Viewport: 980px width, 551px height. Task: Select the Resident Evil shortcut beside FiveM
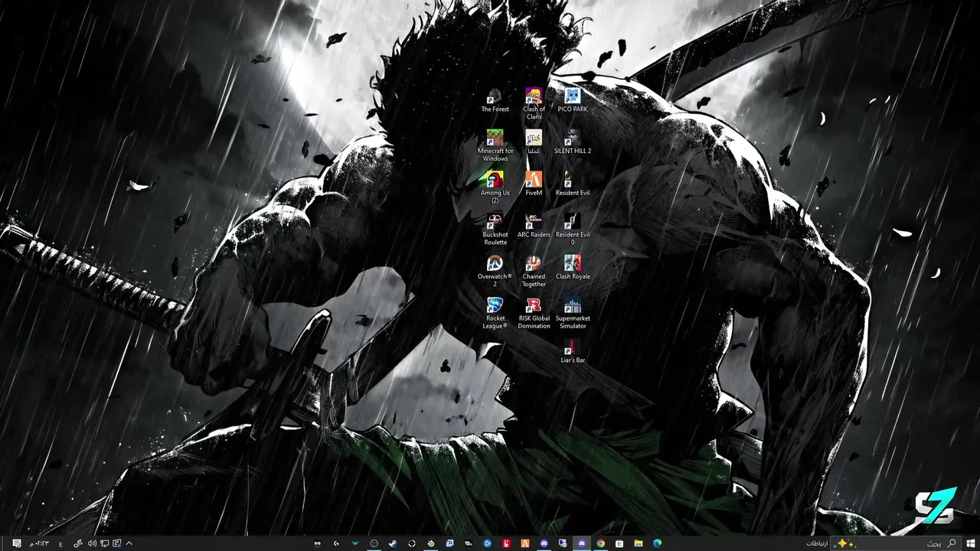(573, 184)
